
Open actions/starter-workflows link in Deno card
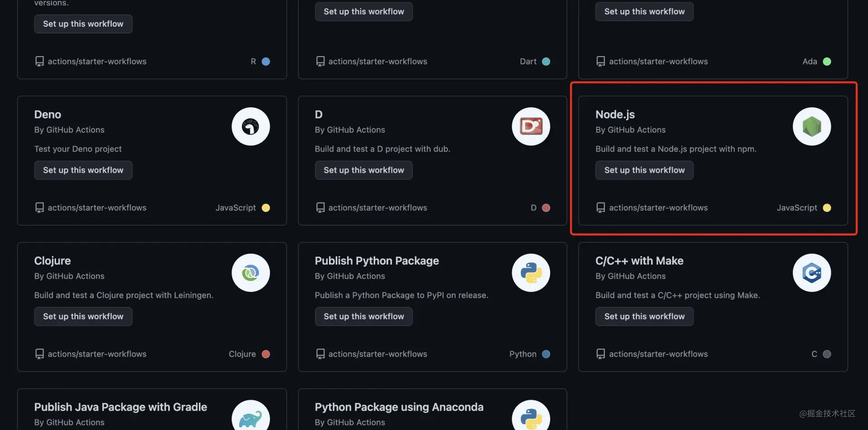point(97,208)
